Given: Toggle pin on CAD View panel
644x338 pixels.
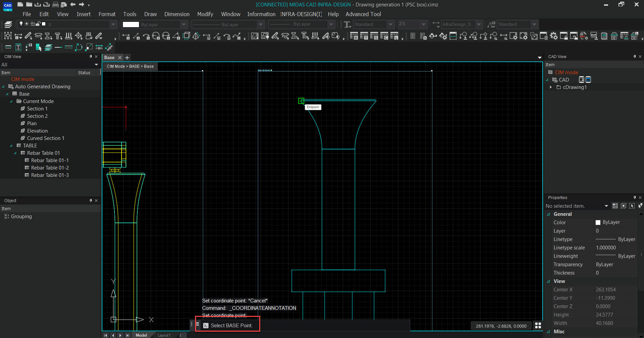Looking at the screenshot, I should tap(635, 56).
